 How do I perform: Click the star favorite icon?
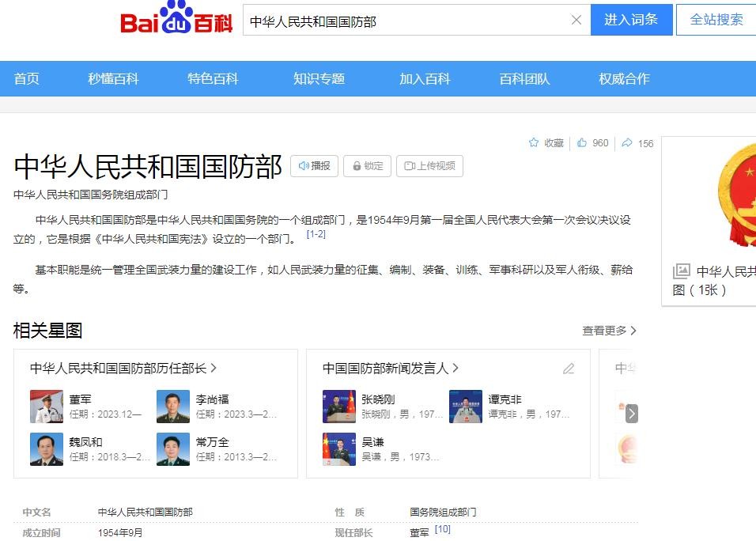(534, 143)
